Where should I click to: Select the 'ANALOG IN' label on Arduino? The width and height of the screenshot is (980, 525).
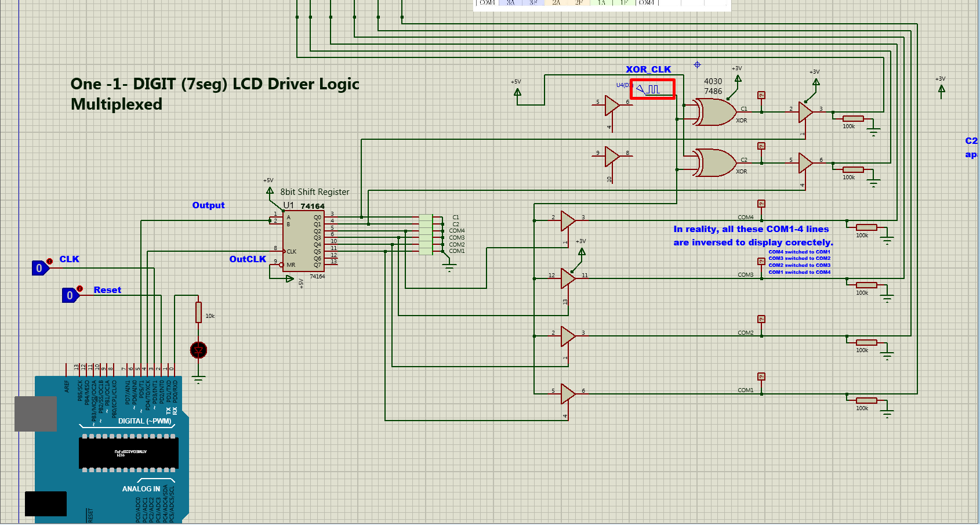(x=141, y=489)
